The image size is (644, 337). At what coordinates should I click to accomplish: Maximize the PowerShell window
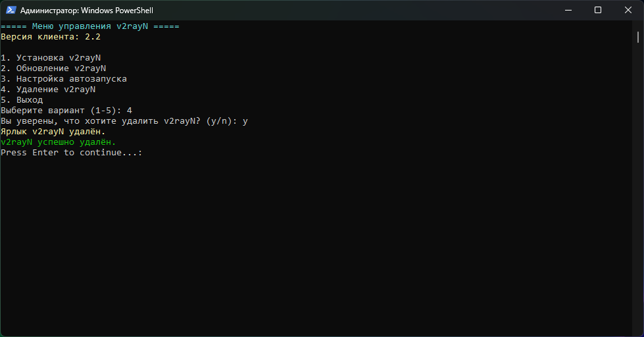[x=597, y=10]
